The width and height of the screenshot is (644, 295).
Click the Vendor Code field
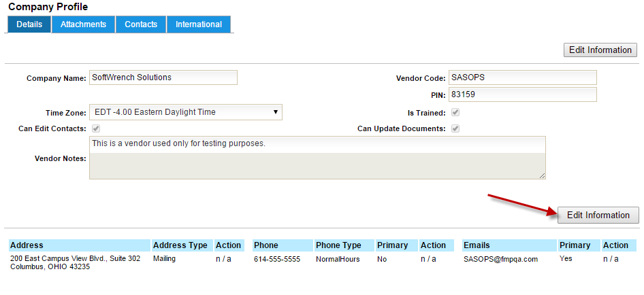pos(522,77)
